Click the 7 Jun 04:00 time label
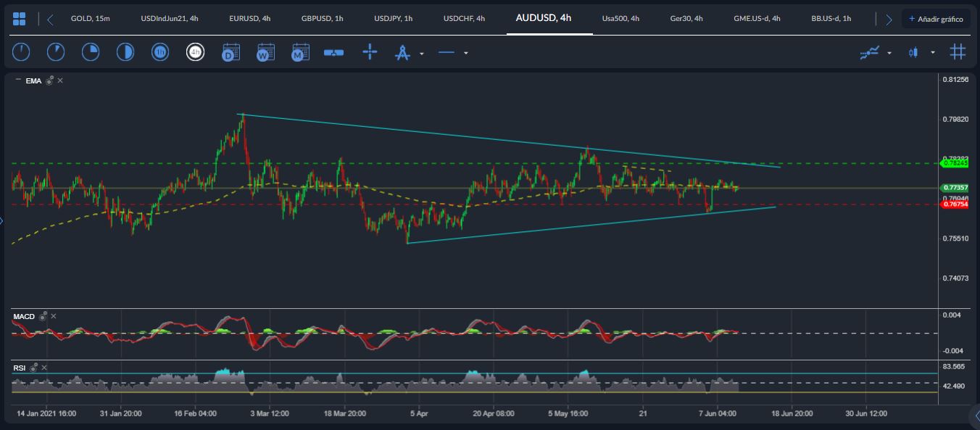The image size is (980, 430). pos(717,413)
